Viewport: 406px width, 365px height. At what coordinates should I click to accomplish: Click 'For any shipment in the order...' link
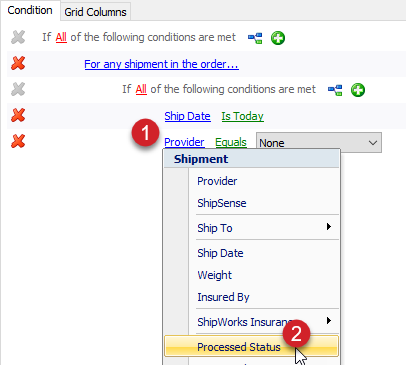[161, 64]
